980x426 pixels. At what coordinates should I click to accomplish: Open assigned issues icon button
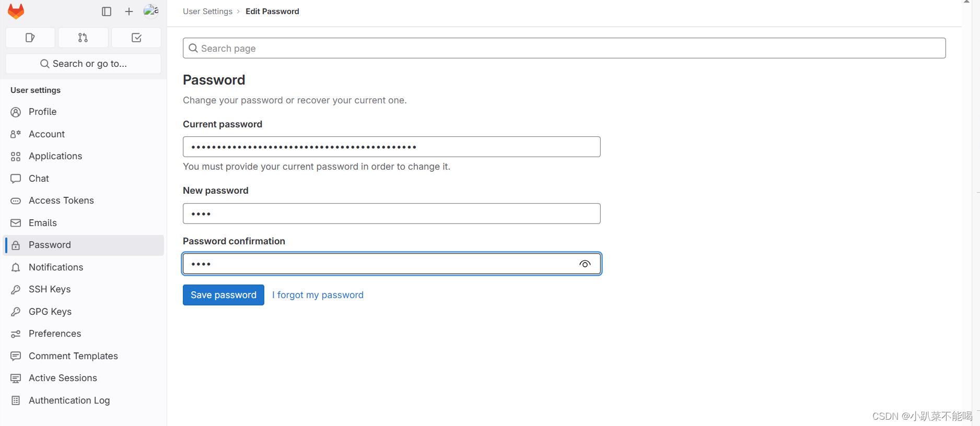30,38
